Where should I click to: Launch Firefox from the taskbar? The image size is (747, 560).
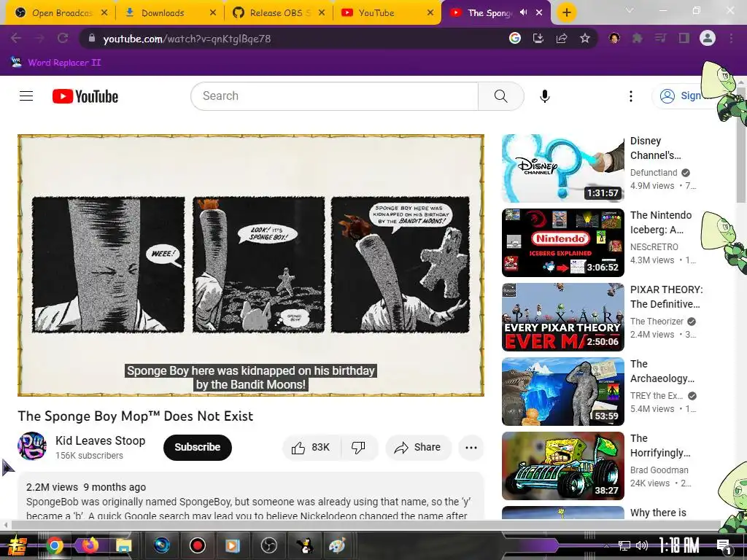pos(90,545)
